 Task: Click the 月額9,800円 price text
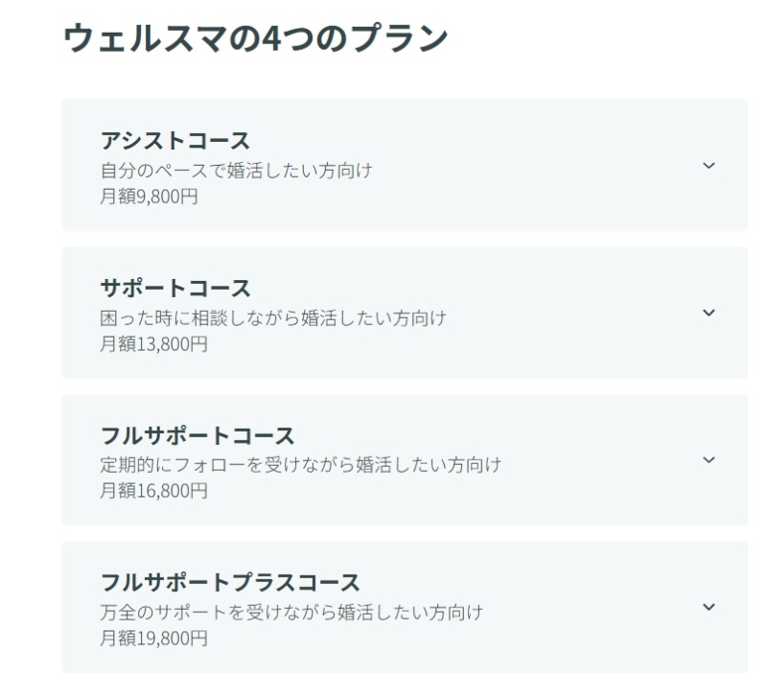pyautogui.click(x=149, y=197)
